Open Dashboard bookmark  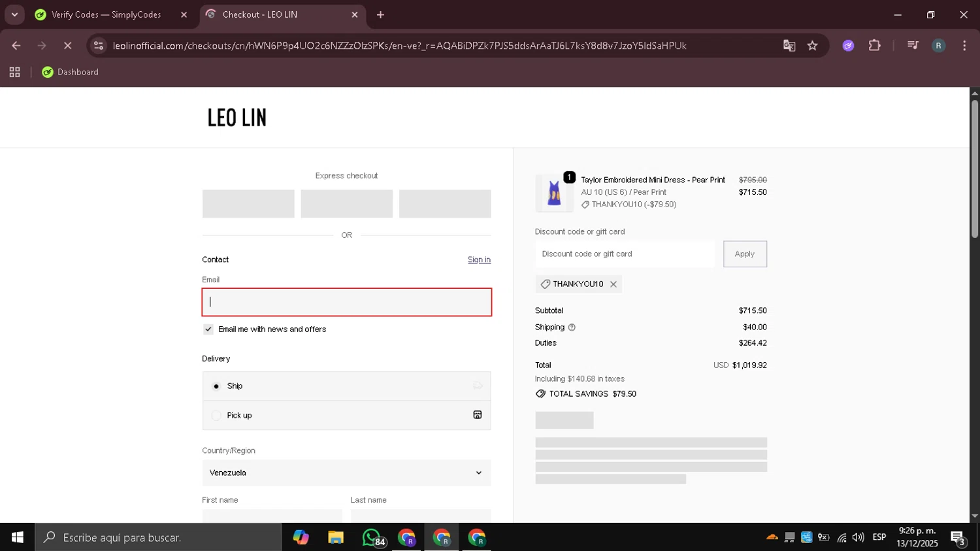tap(71, 73)
